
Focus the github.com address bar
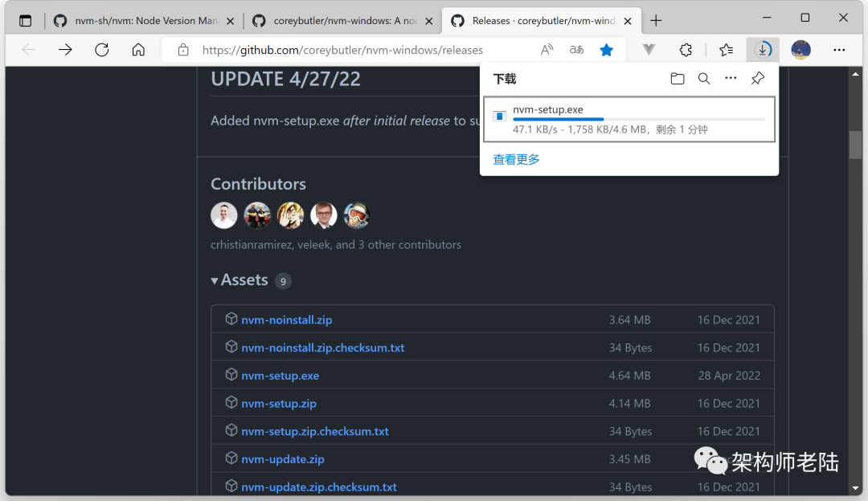[342, 50]
